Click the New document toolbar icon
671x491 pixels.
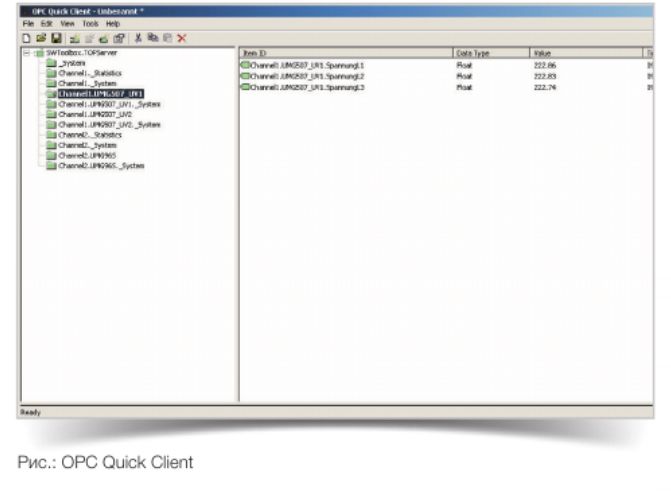pyautogui.click(x=26, y=37)
